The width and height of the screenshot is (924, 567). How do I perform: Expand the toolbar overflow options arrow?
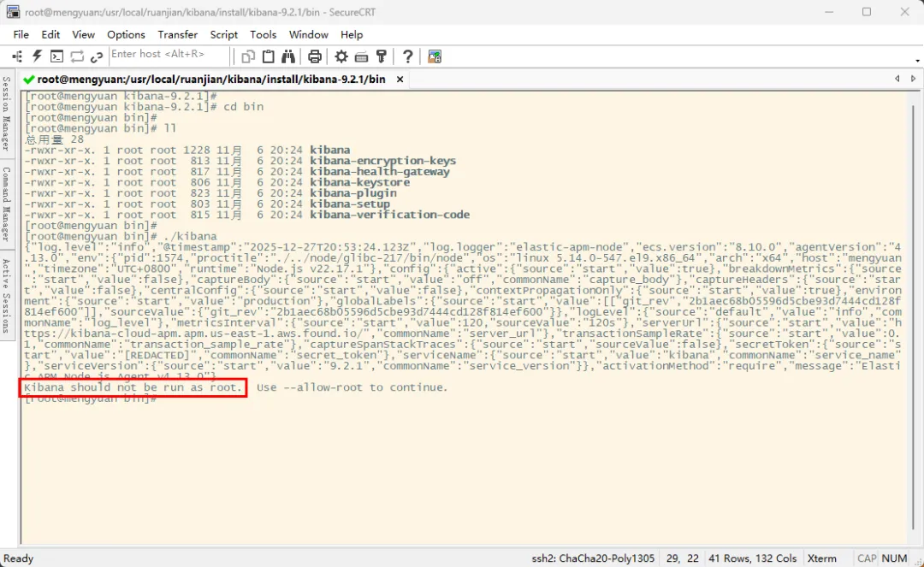click(917, 61)
